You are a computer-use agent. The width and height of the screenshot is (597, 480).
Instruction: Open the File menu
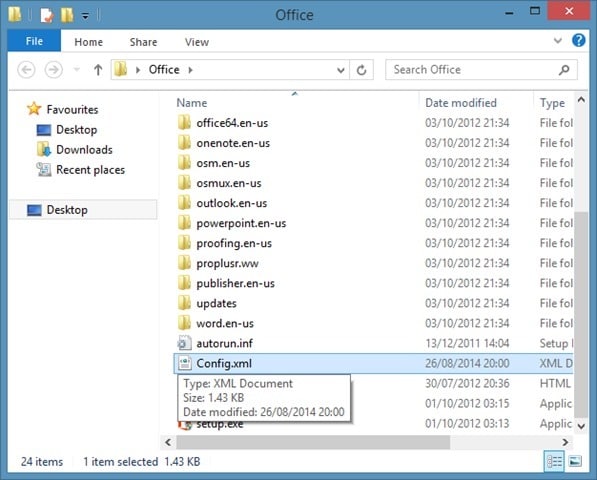tap(34, 41)
